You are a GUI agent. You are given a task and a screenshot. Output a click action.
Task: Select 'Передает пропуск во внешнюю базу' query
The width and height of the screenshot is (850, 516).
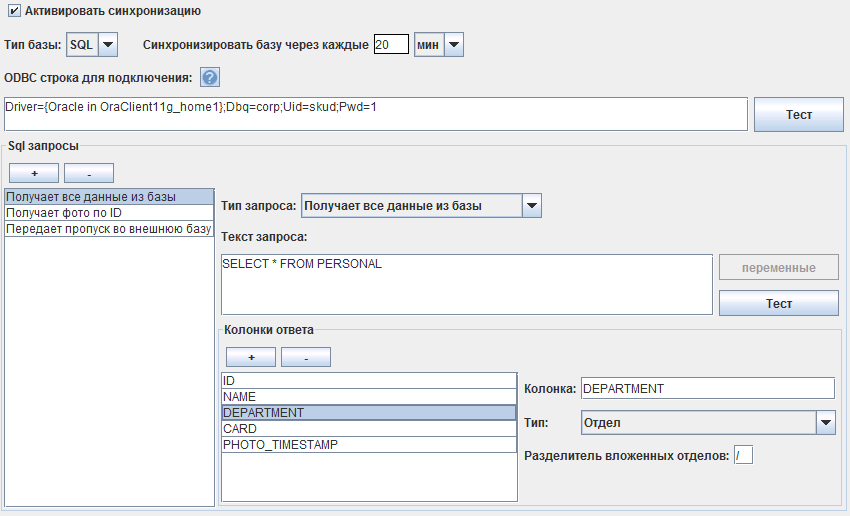(109, 229)
